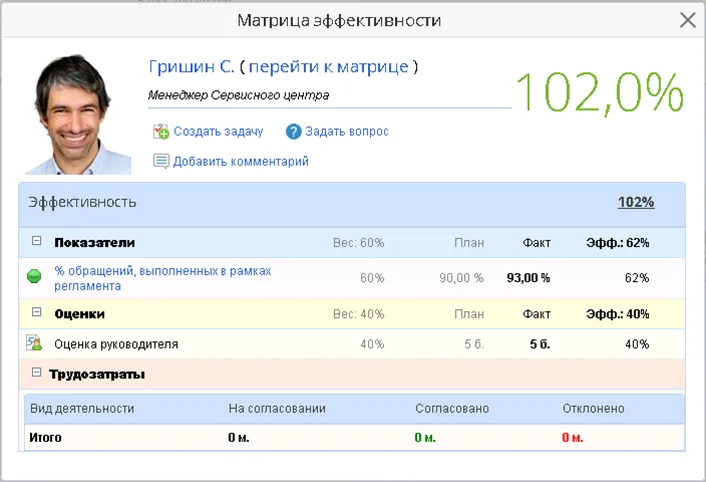Click the Итого row label
The width and height of the screenshot is (706, 482).
[x=45, y=437]
